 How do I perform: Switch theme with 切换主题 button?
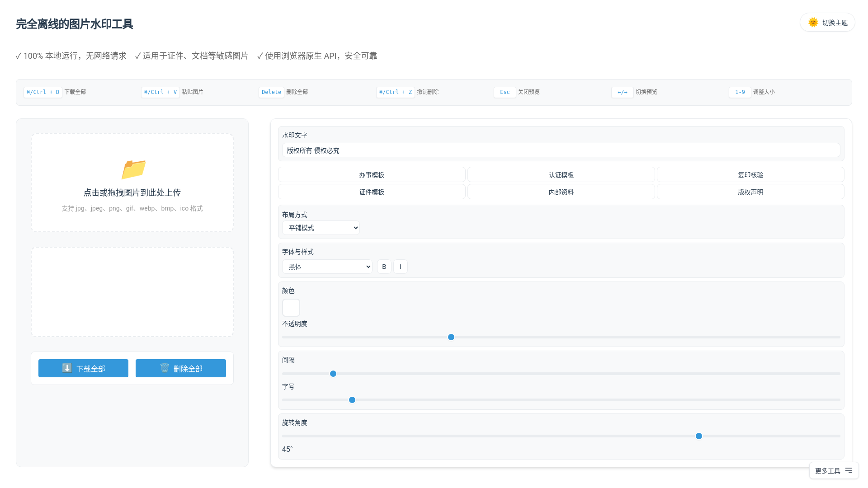827,23
